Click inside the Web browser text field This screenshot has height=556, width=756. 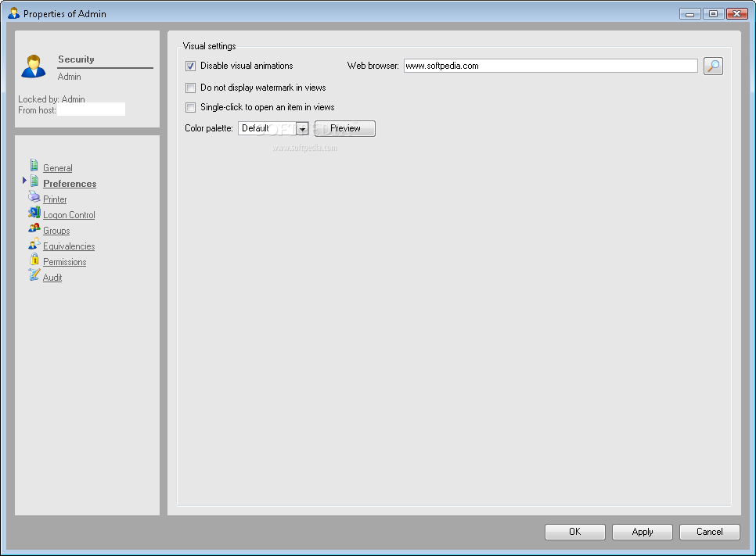[551, 66]
